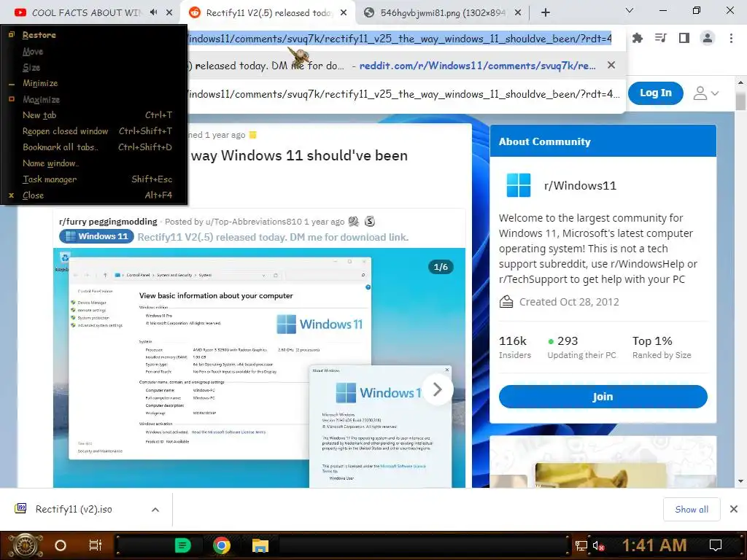Click the 116k Insiders count
Image resolution: width=747 pixels, height=560 pixels.
[x=514, y=347]
